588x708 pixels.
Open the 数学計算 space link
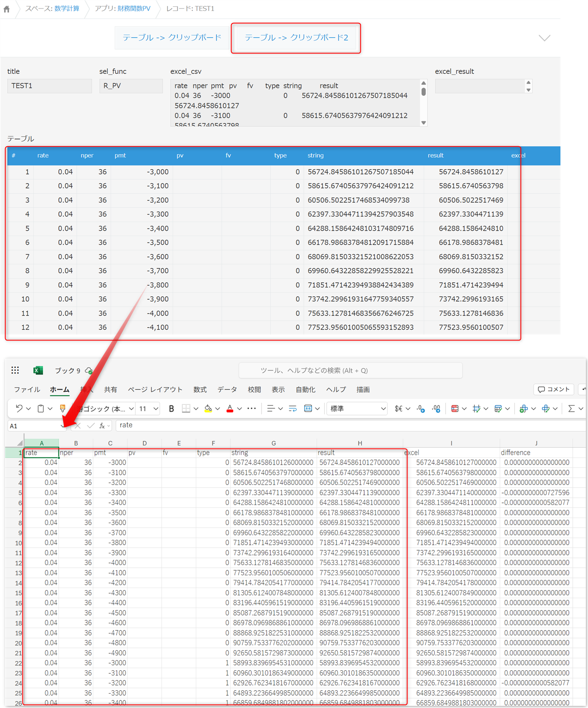[67, 8]
